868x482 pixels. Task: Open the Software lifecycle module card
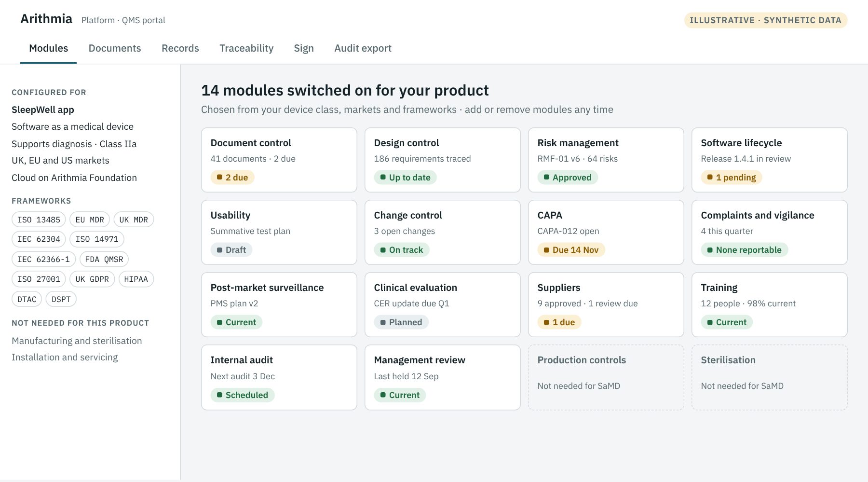pyautogui.click(x=770, y=160)
